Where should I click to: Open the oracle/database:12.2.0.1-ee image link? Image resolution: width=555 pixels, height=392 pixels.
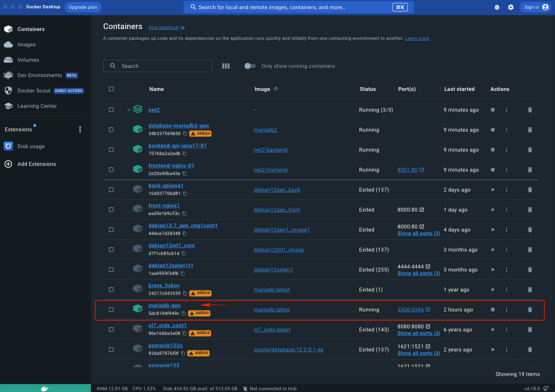coord(289,350)
